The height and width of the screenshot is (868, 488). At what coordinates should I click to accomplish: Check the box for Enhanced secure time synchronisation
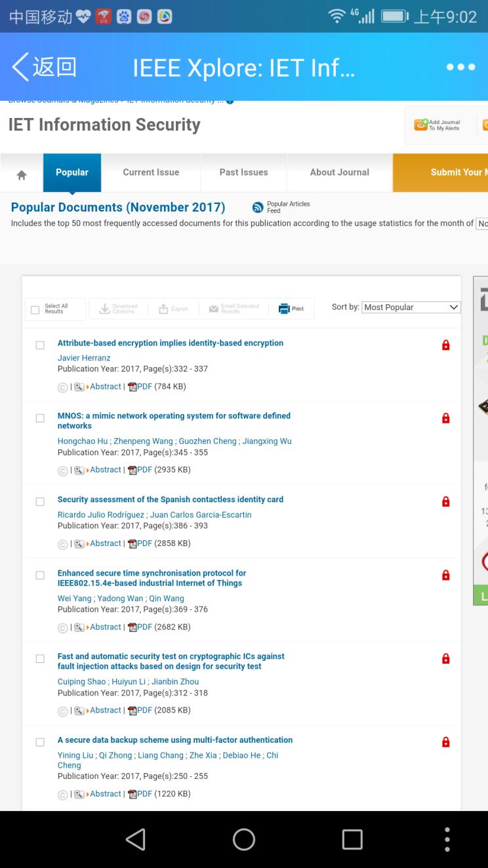(40, 575)
